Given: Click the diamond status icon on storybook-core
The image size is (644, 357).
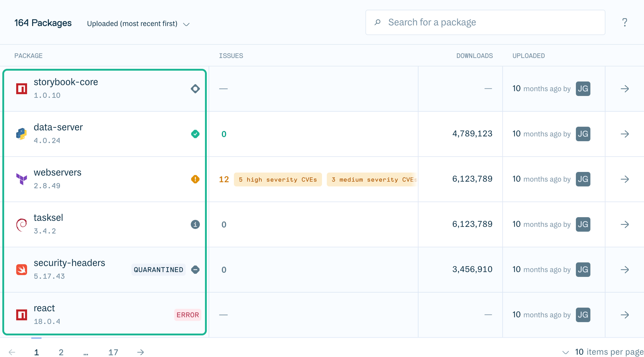Looking at the screenshot, I should 195,89.
